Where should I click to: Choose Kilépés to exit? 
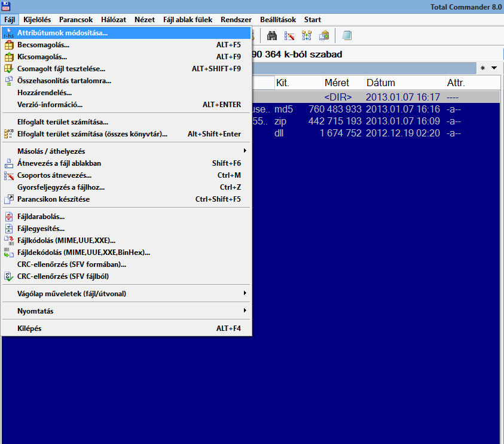[x=126, y=329]
